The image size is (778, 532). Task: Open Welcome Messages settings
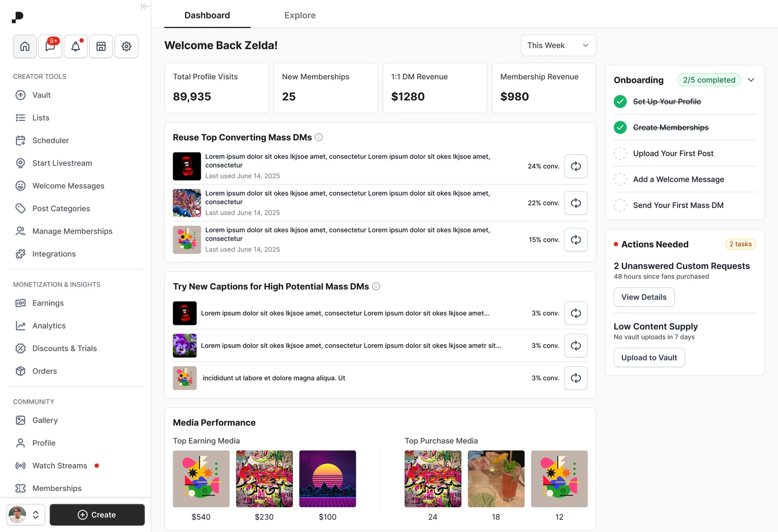click(68, 186)
